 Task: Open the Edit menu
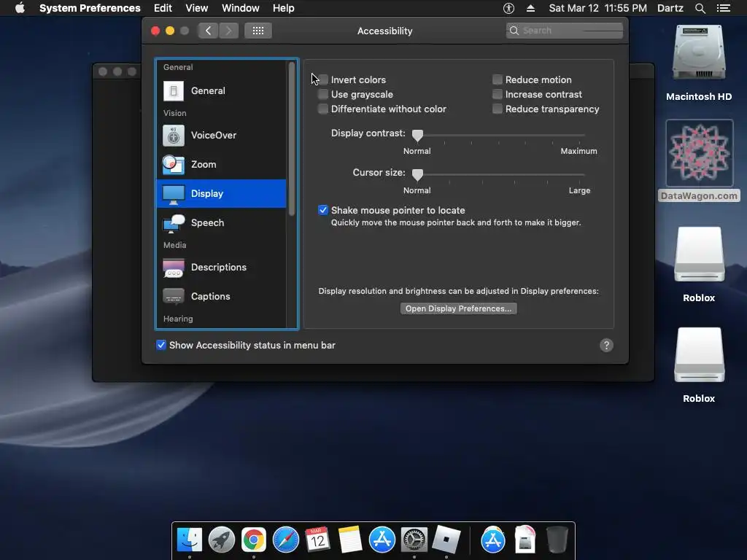coord(163,8)
